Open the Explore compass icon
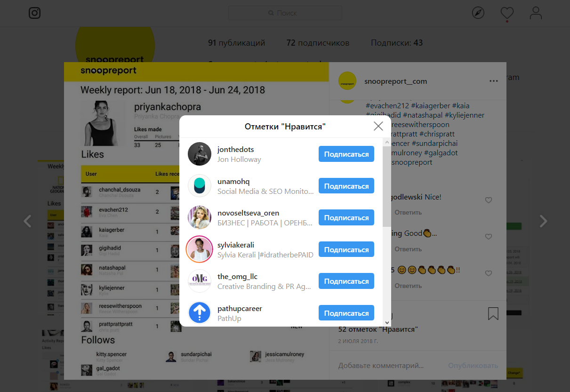Screen dimensions: 570x392 [x=478, y=13]
